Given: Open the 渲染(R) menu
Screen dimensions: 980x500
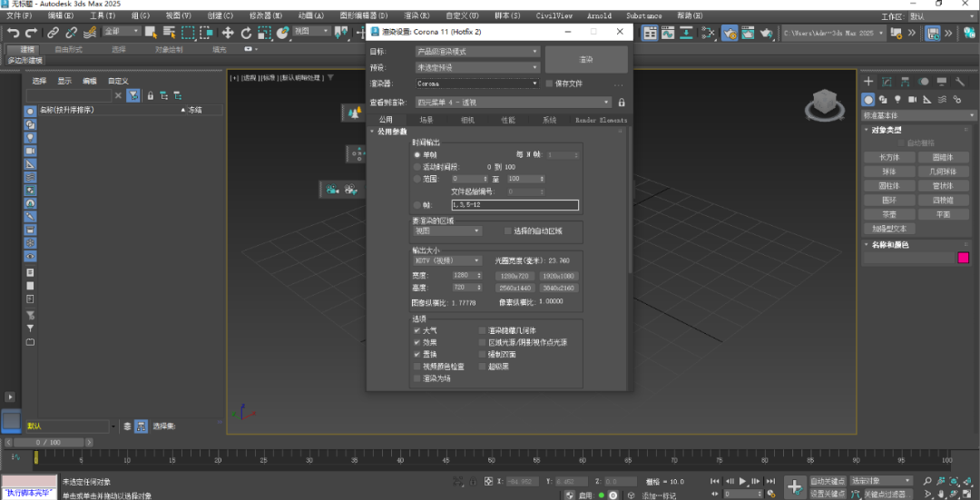Looking at the screenshot, I should (416, 15).
